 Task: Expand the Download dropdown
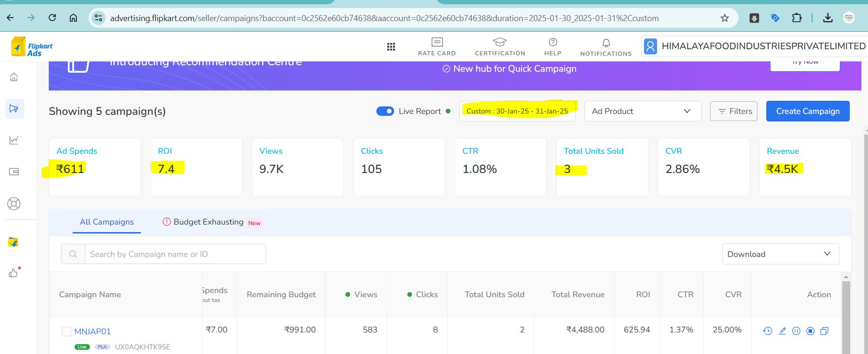coord(780,254)
